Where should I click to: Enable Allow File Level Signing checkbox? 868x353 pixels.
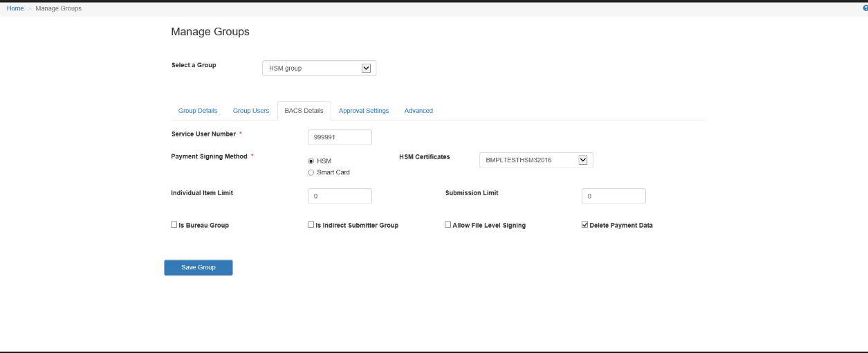[x=448, y=225]
